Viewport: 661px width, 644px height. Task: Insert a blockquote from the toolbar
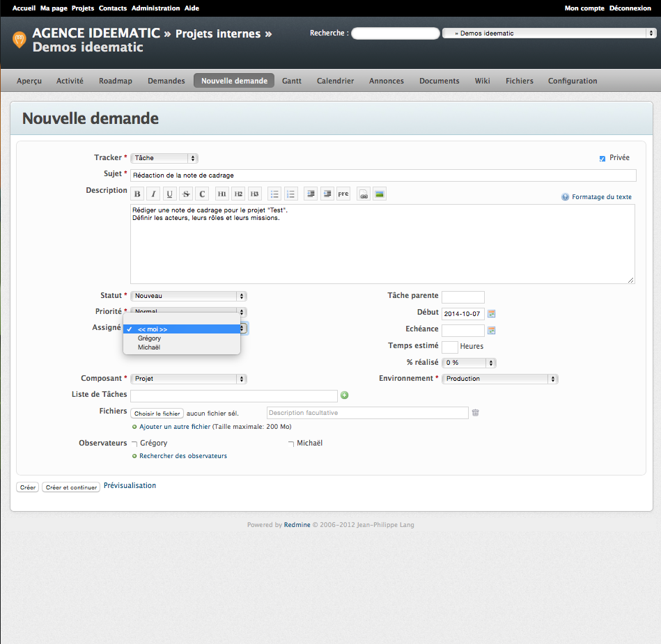311,194
